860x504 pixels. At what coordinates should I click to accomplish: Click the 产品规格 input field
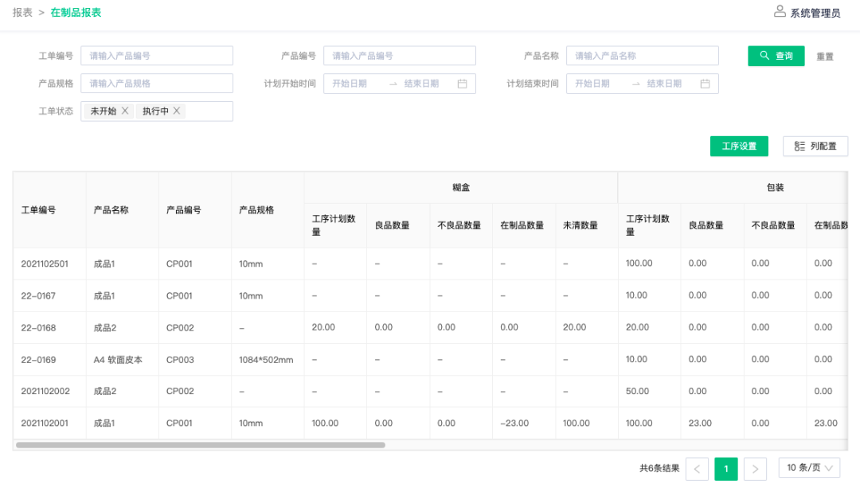[x=157, y=84]
